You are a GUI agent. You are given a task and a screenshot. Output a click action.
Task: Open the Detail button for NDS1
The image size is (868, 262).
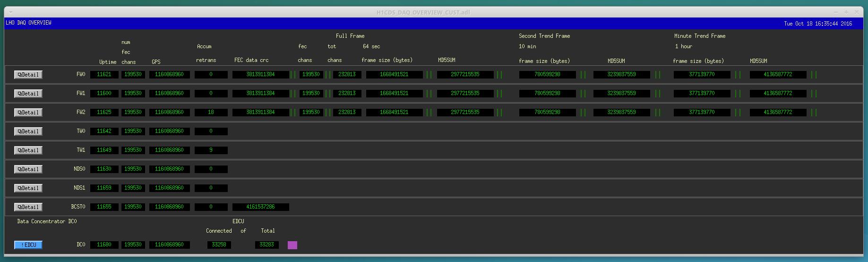click(28, 188)
